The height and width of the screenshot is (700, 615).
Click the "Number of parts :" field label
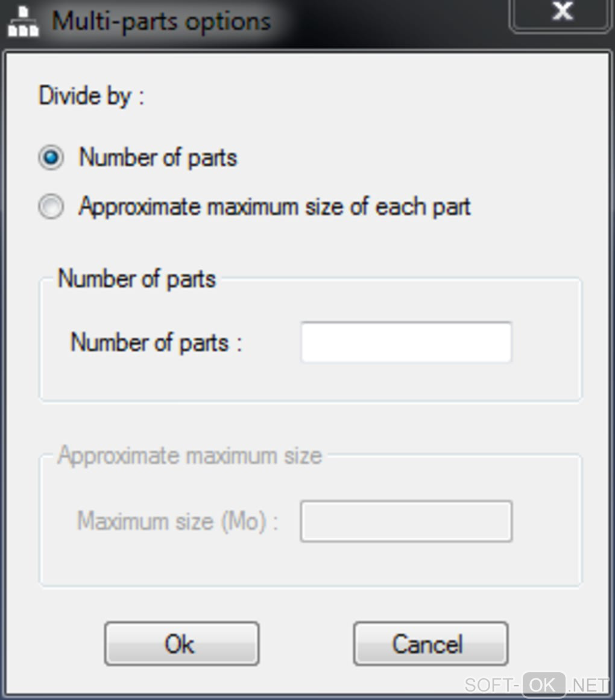[156, 342]
